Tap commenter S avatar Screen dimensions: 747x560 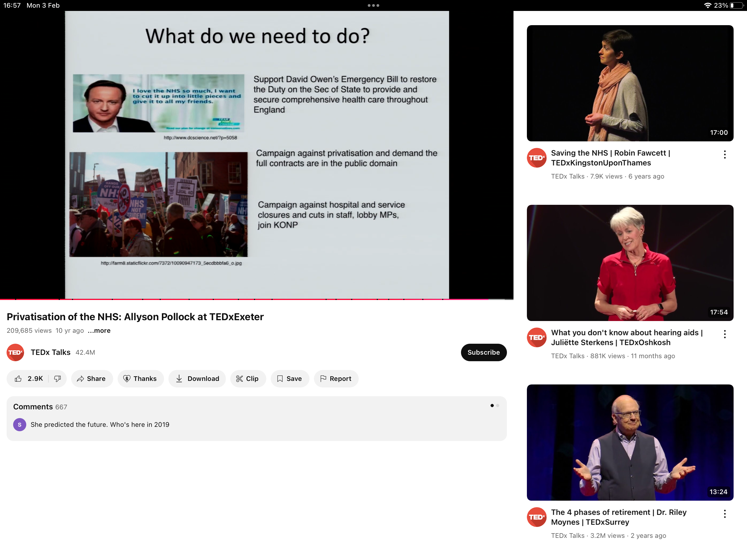pyautogui.click(x=20, y=425)
